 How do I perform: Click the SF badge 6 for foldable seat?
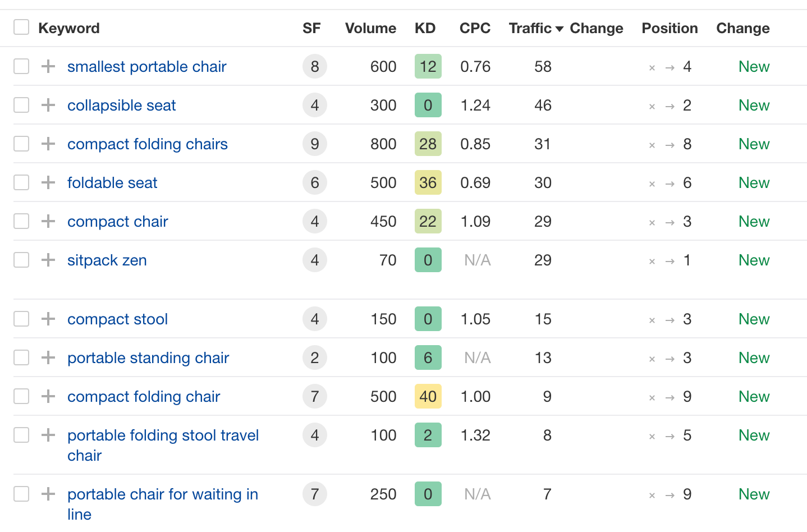(314, 183)
